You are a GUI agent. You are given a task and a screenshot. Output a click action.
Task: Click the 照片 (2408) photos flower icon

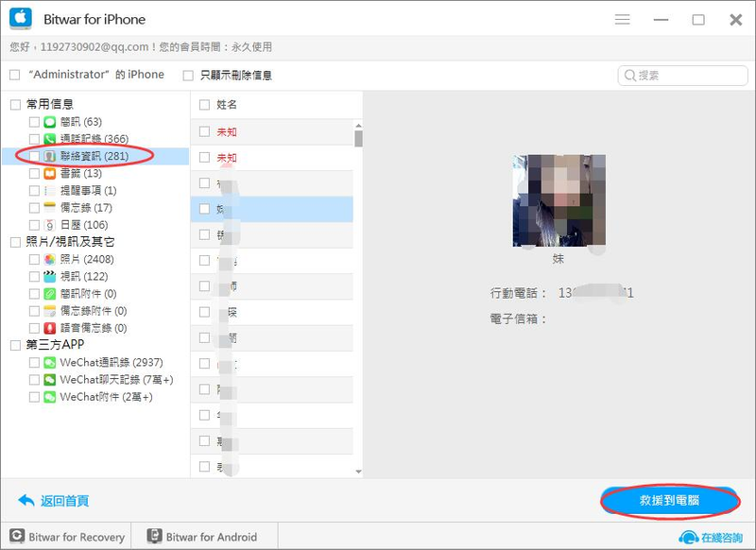50,259
